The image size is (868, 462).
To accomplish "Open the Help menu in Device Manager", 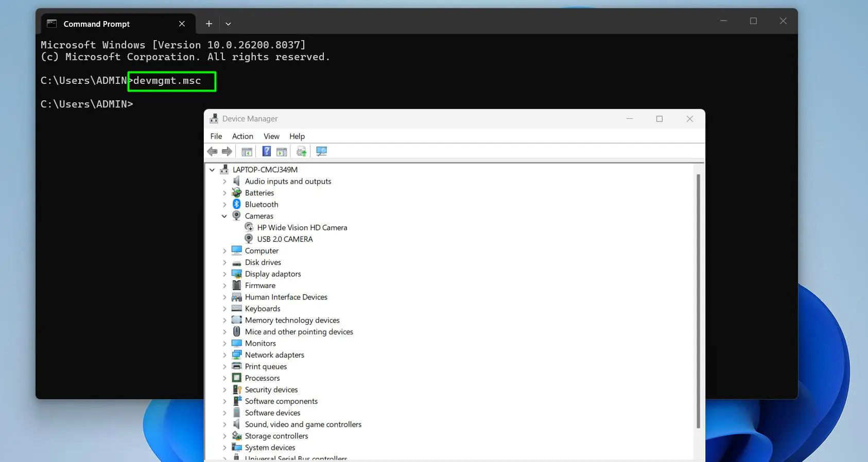I will 297,136.
